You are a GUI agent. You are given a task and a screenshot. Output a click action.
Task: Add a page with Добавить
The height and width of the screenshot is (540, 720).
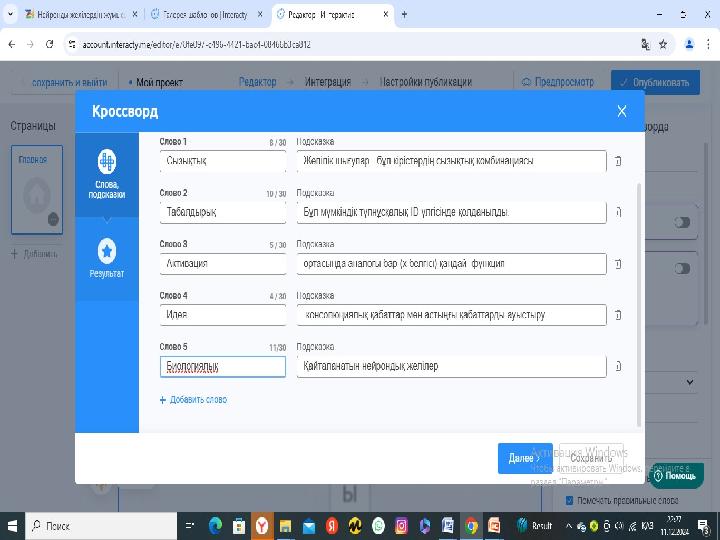click(35, 254)
